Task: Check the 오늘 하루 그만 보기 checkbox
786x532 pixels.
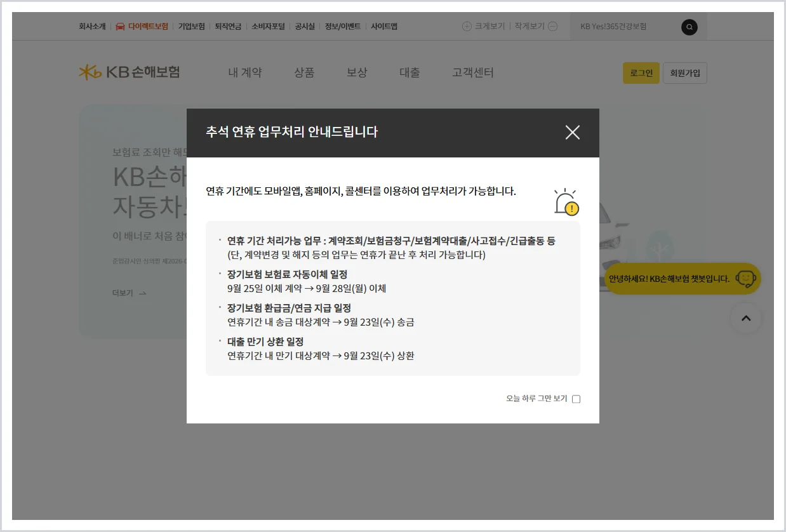Action: (576, 399)
